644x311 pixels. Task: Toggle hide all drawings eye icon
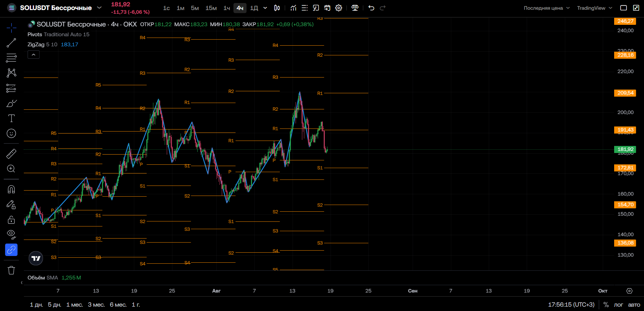click(x=11, y=235)
